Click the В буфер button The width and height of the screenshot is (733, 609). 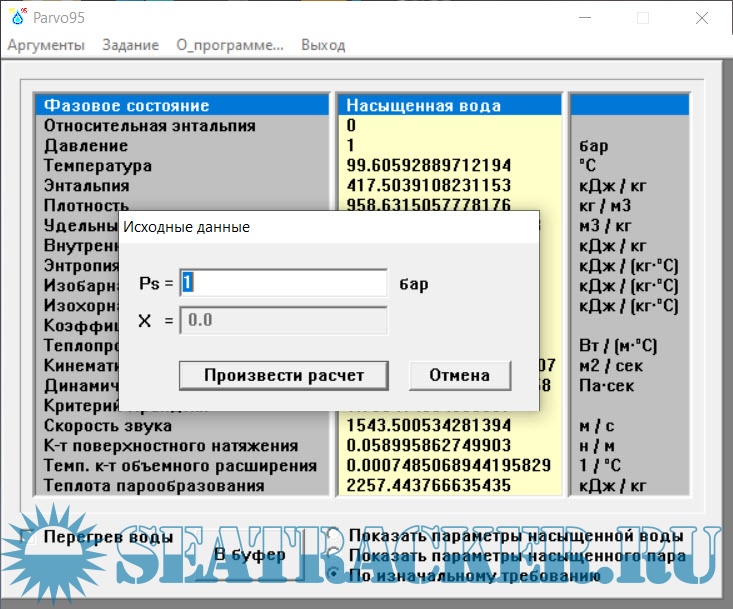(x=250, y=554)
